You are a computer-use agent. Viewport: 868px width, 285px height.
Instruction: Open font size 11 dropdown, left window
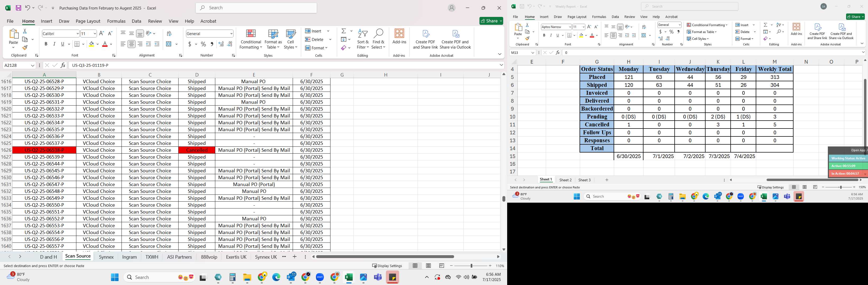pos(95,33)
